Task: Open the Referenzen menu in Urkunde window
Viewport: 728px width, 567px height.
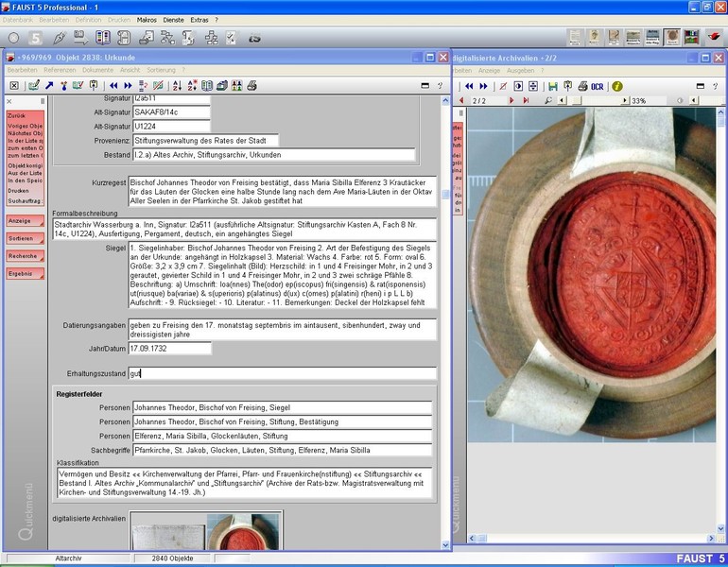Action: (x=60, y=70)
